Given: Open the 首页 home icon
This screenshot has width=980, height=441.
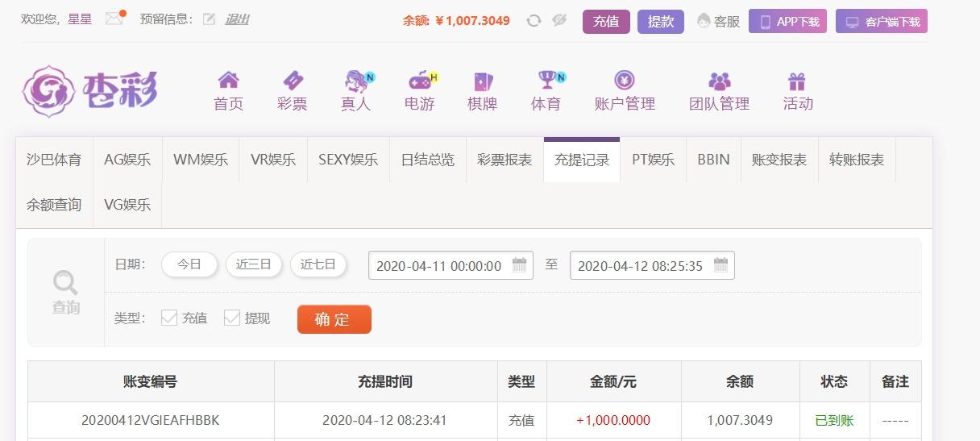Looking at the screenshot, I should 229,80.
